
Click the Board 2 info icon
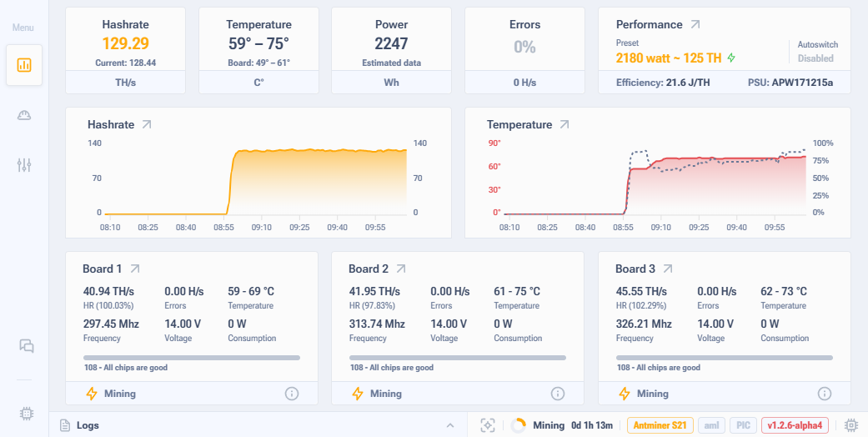(x=558, y=394)
